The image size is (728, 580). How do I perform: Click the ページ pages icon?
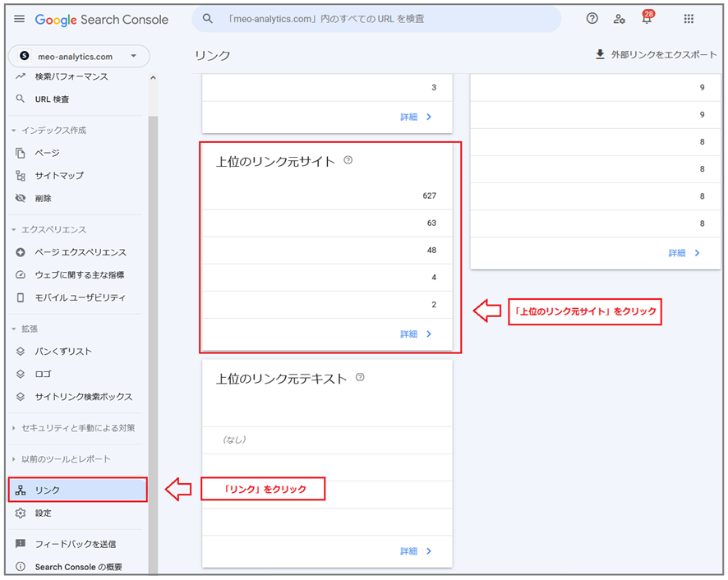click(x=21, y=153)
